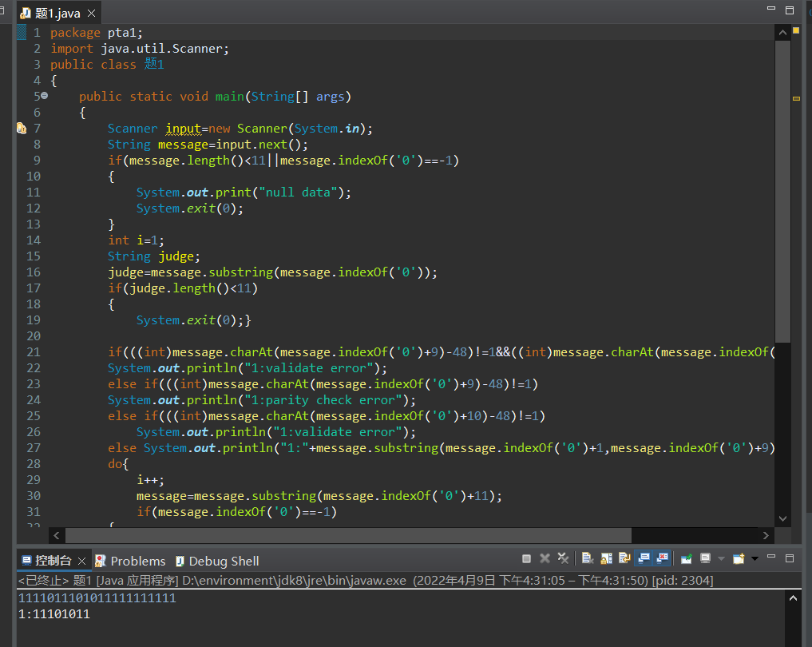Viewport: 812px width, 647px height.
Task: Clear the console output
Action: click(x=588, y=559)
